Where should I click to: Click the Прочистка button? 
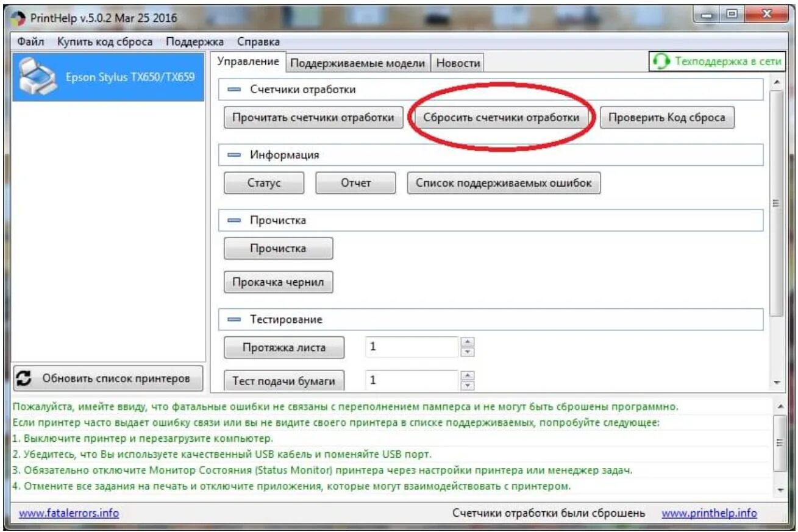pos(279,249)
